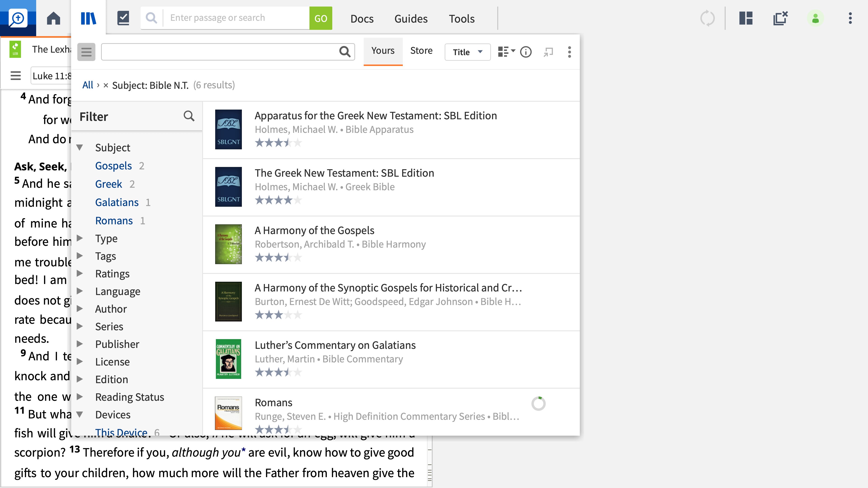Click the sync refresh icon

coord(707,18)
